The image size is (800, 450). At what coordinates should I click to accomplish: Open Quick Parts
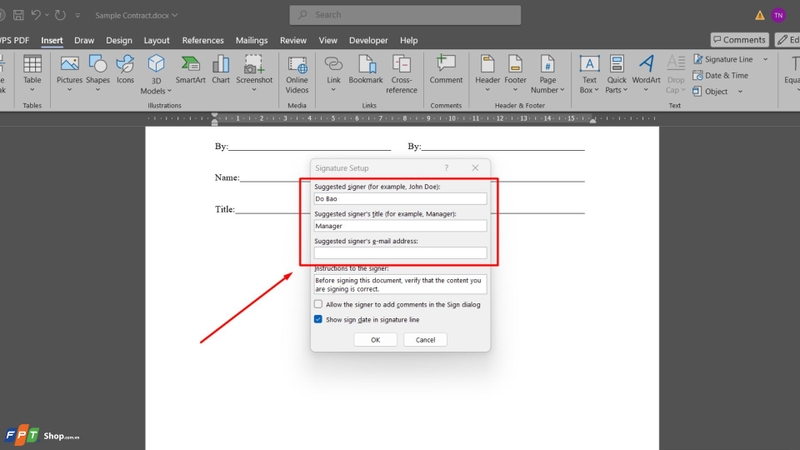[x=616, y=74]
